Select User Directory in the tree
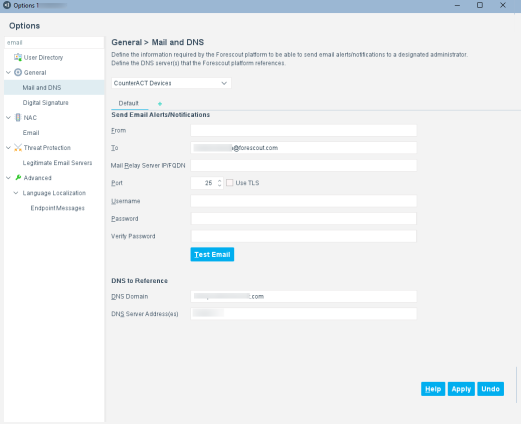The width and height of the screenshot is (521, 424). pyautogui.click(x=43, y=57)
